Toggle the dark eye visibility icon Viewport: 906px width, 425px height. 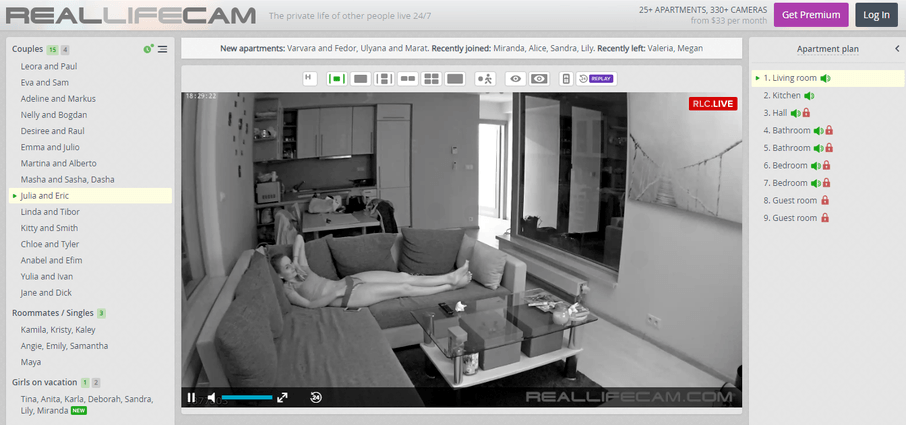pos(539,78)
